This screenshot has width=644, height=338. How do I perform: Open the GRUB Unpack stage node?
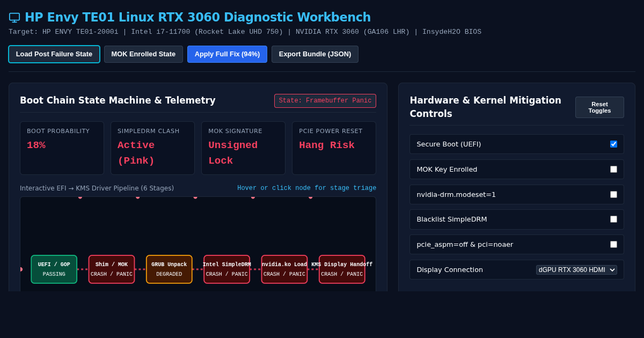(x=169, y=269)
